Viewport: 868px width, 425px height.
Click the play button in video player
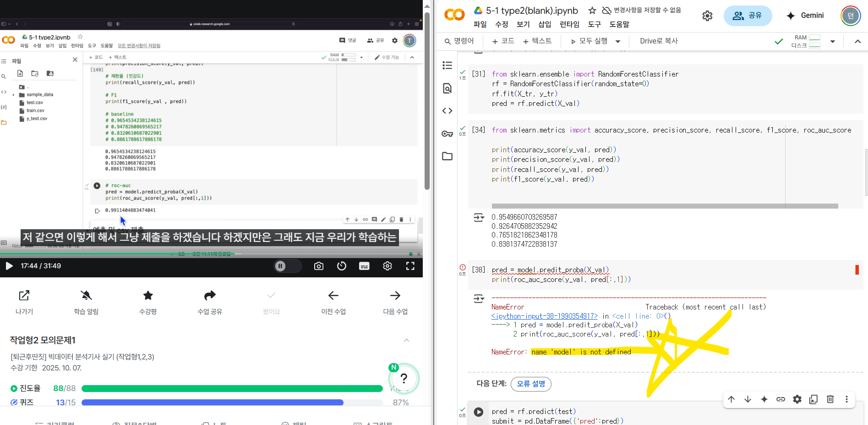9,266
